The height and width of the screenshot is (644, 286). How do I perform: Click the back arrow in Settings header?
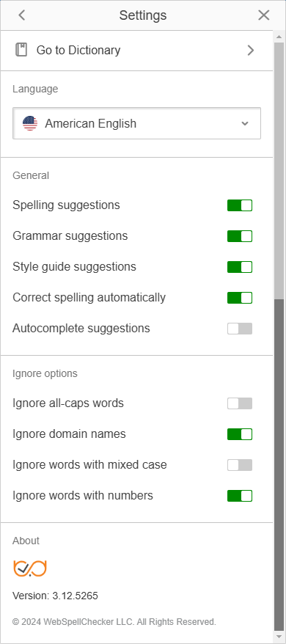(x=22, y=15)
